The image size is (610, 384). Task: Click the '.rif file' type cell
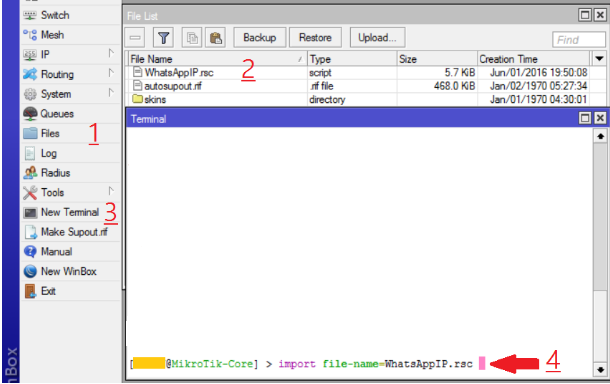click(321, 86)
